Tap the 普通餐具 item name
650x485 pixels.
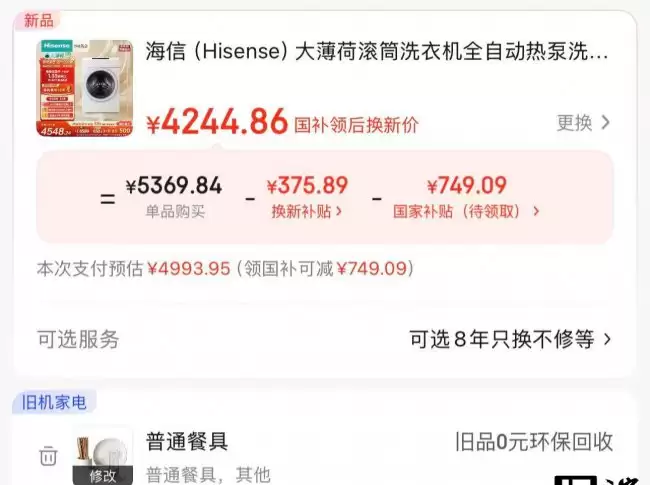(187, 441)
